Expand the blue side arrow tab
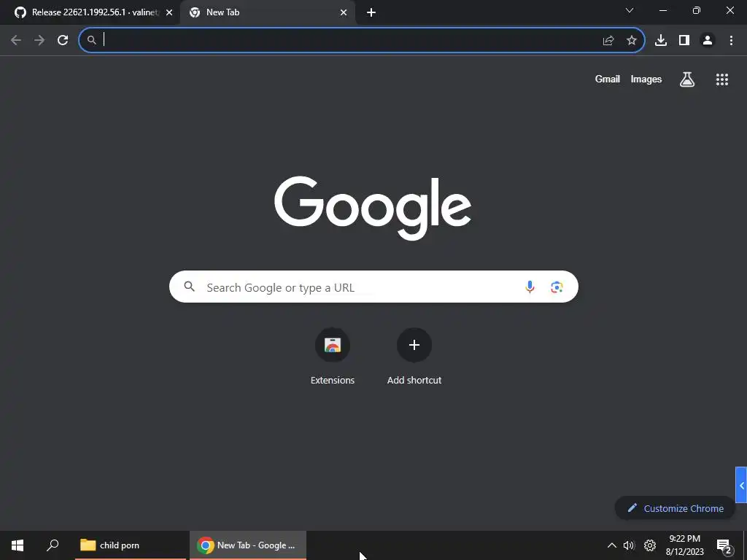Image resolution: width=747 pixels, height=560 pixels. [741, 485]
